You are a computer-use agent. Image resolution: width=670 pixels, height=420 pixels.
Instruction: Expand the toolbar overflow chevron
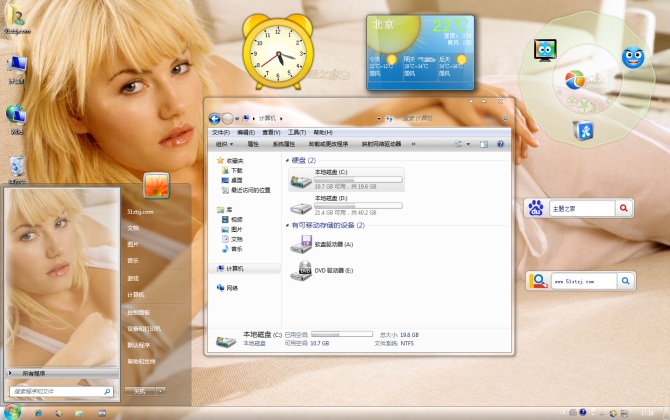click(x=413, y=144)
